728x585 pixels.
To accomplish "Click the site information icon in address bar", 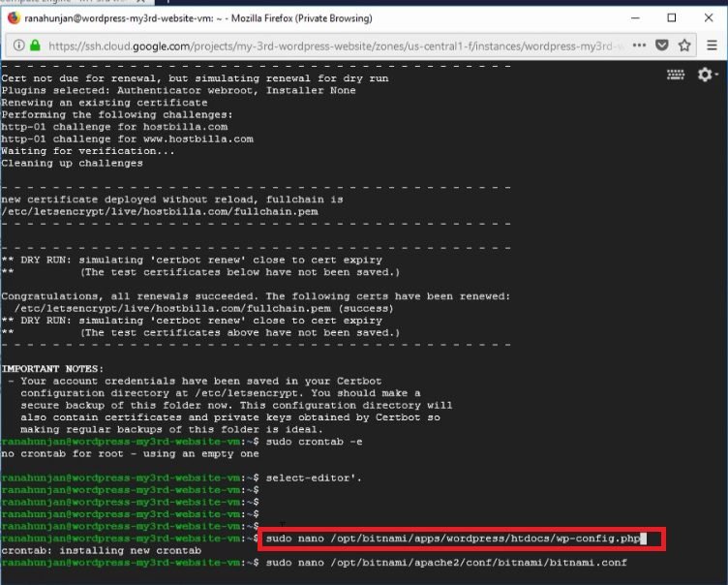I will [18, 46].
